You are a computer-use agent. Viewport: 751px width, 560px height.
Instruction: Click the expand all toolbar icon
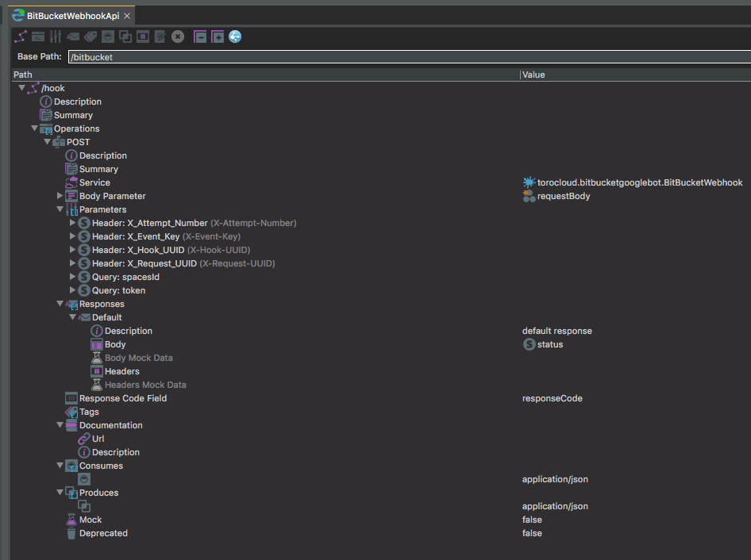pos(218,36)
